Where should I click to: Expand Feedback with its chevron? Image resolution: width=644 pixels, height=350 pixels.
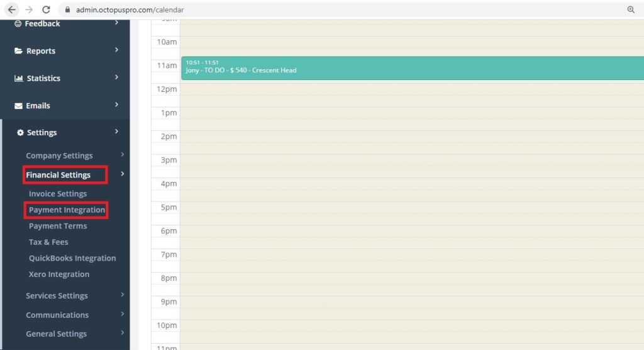coord(116,22)
